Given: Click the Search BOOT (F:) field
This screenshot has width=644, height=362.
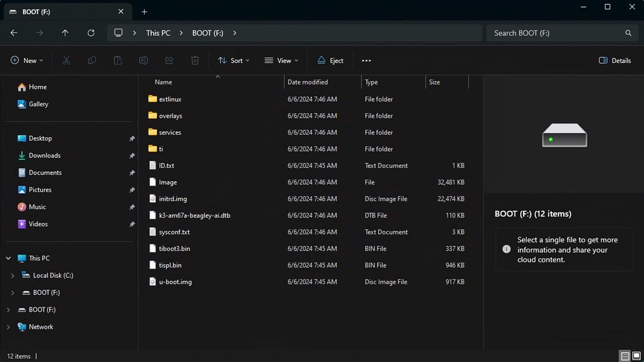Looking at the screenshot, I should pyautogui.click(x=557, y=33).
